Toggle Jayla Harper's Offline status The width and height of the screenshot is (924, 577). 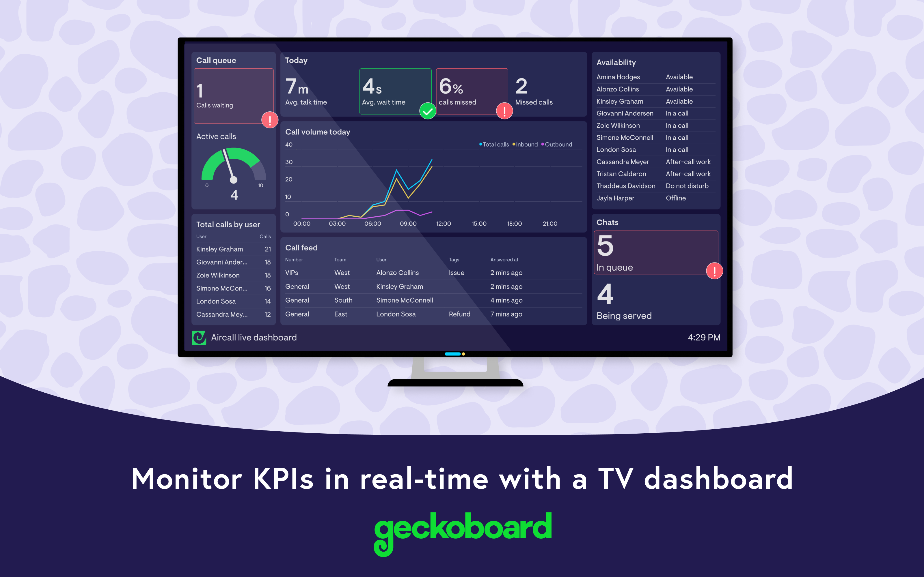680,198
